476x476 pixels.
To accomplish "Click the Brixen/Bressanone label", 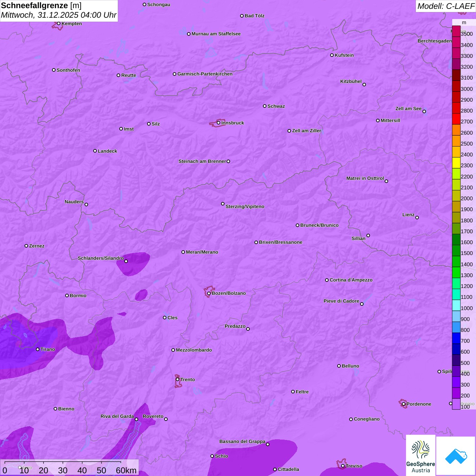I will [280, 242].
